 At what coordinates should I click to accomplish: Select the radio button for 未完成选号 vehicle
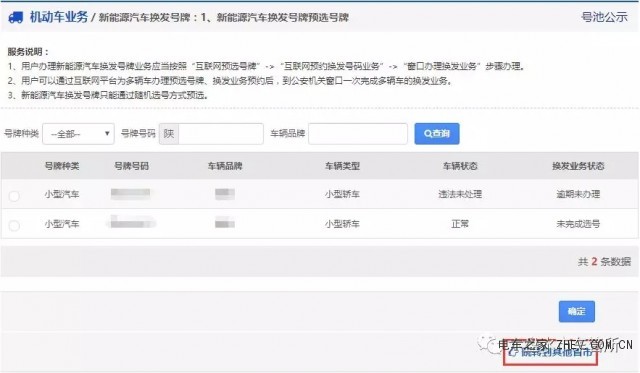tap(14, 225)
